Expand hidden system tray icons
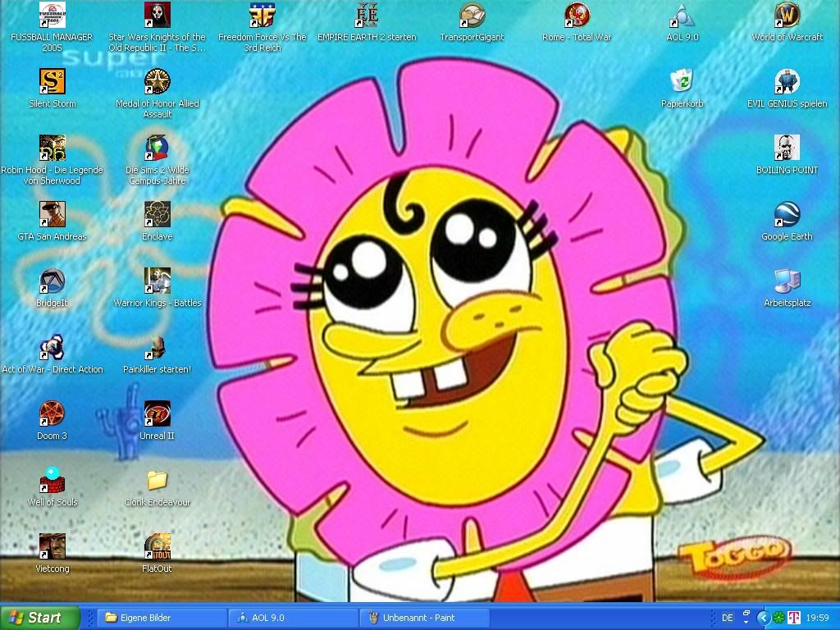Screen dimensions: 840x630 pyautogui.click(x=764, y=618)
